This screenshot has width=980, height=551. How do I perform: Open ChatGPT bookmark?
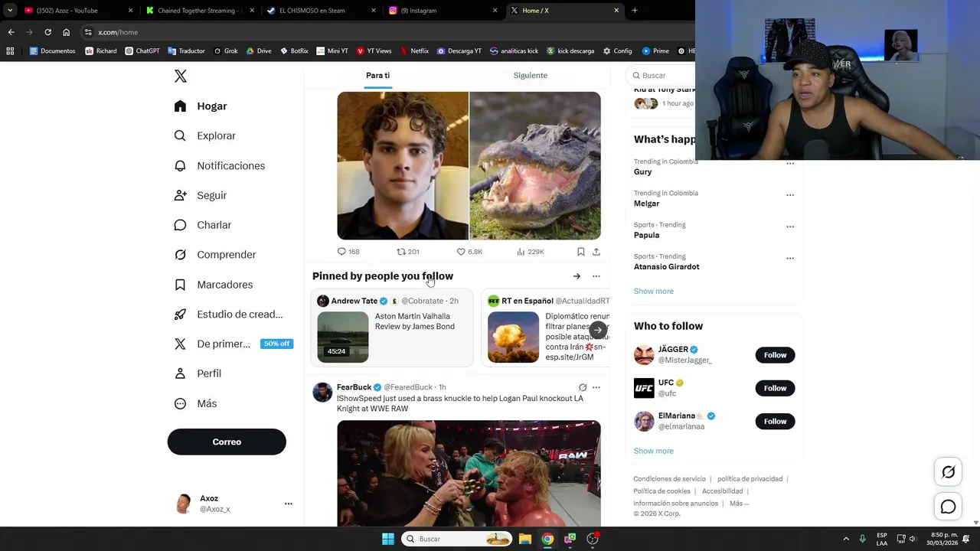point(142,51)
